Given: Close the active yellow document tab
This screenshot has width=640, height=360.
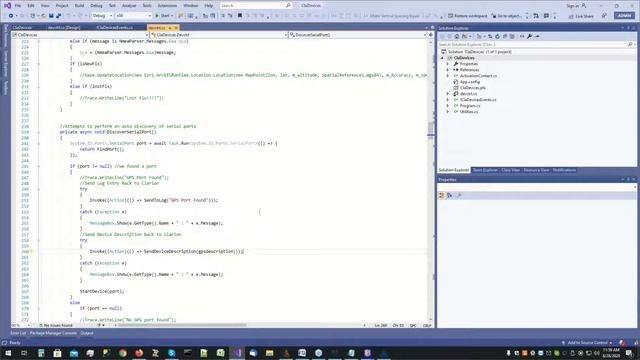Looking at the screenshot, I should point(176,28).
